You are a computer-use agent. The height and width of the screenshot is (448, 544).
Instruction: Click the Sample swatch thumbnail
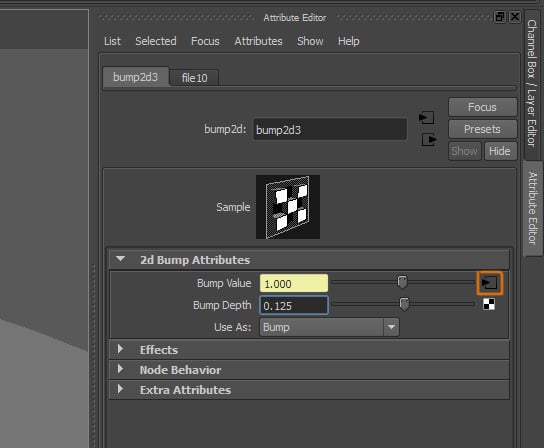288,207
